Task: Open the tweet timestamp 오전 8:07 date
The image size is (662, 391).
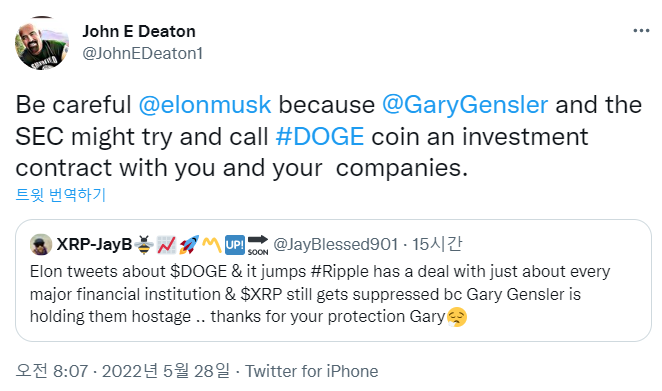Action: [123, 371]
